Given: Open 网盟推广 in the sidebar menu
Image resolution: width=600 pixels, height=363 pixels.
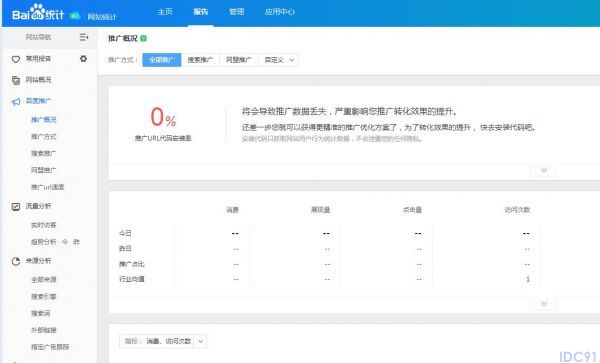Looking at the screenshot, I should 44,170.
